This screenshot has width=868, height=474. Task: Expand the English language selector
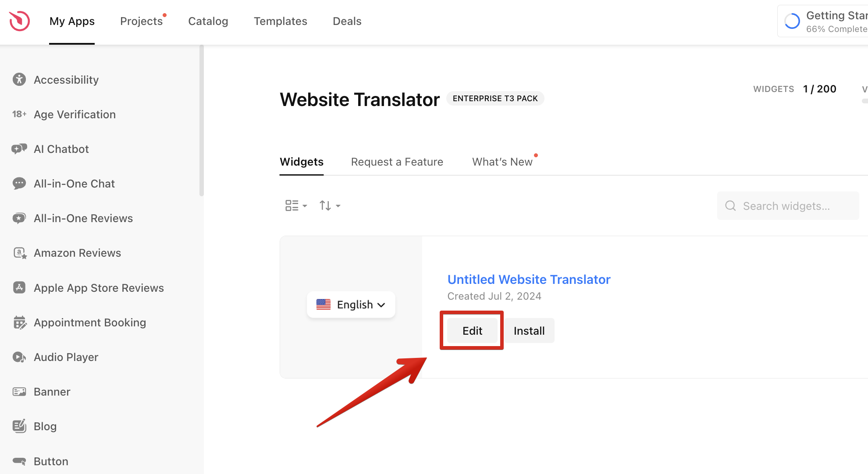tap(351, 304)
